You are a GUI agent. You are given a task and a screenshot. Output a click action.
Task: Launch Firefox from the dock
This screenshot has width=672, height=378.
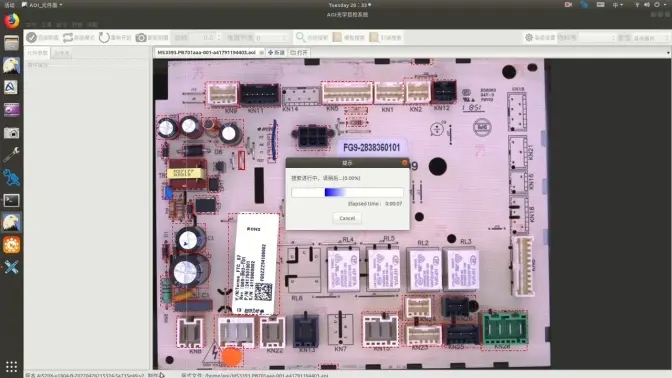coord(12,21)
